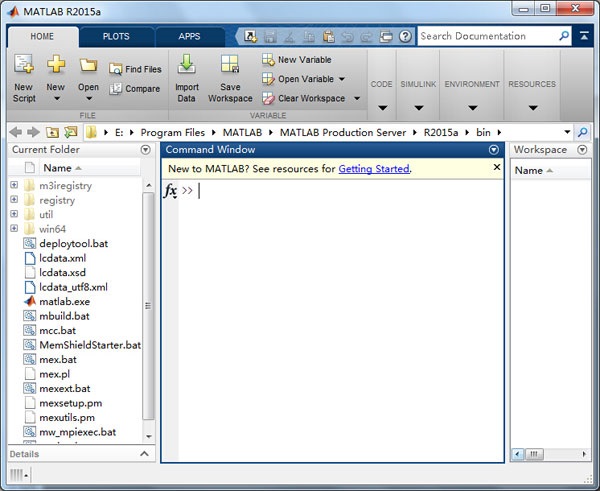Switch to the APPS tab

(x=189, y=36)
